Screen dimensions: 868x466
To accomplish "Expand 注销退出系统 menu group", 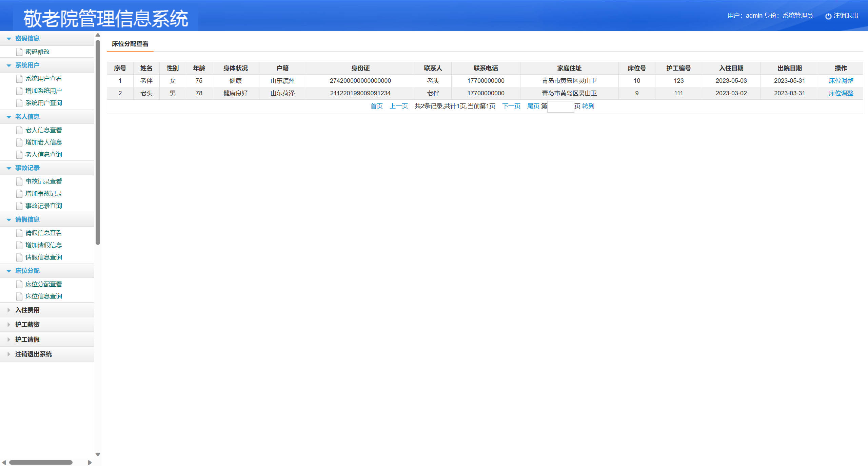I will 9,354.
